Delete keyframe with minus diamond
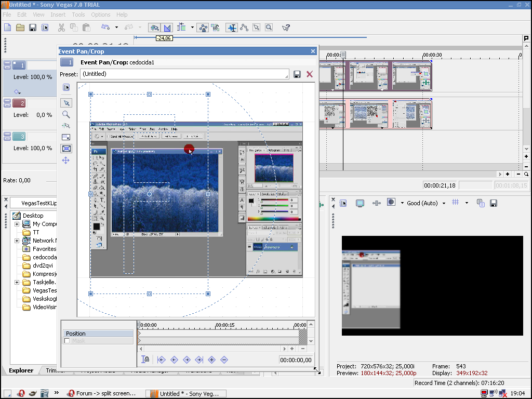 (224, 360)
